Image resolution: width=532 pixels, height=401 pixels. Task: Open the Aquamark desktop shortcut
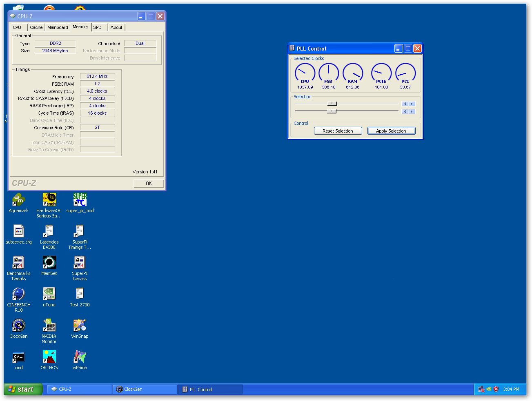[19, 200]
